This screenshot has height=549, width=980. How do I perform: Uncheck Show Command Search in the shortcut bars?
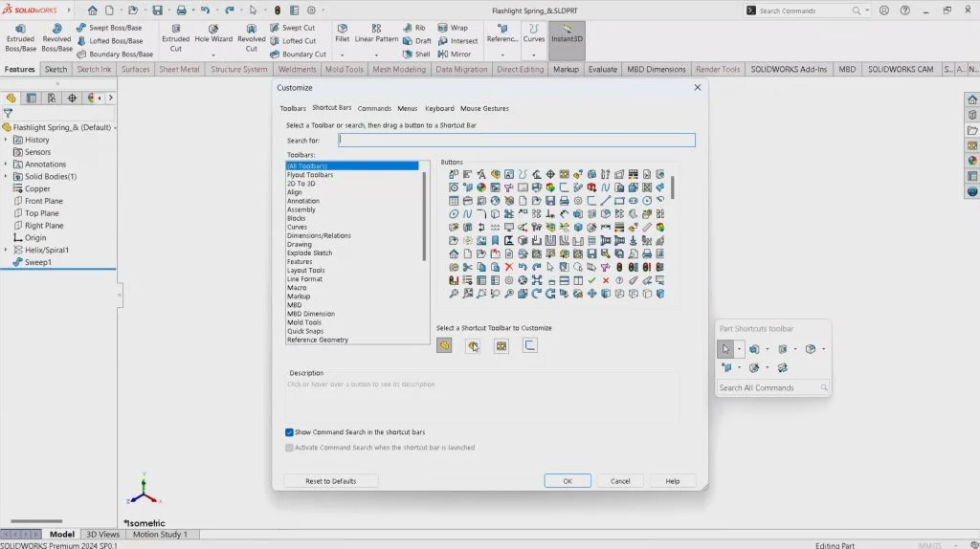[x=290, y=432]
